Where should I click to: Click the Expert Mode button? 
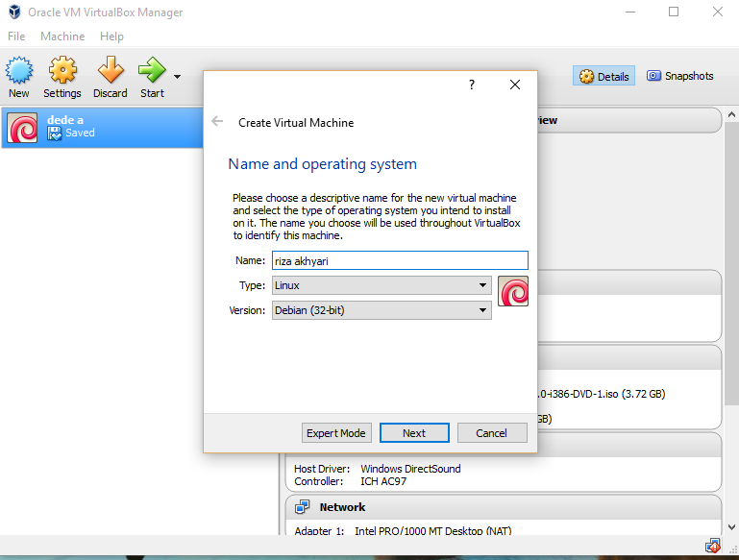click(x=336, y=433)
